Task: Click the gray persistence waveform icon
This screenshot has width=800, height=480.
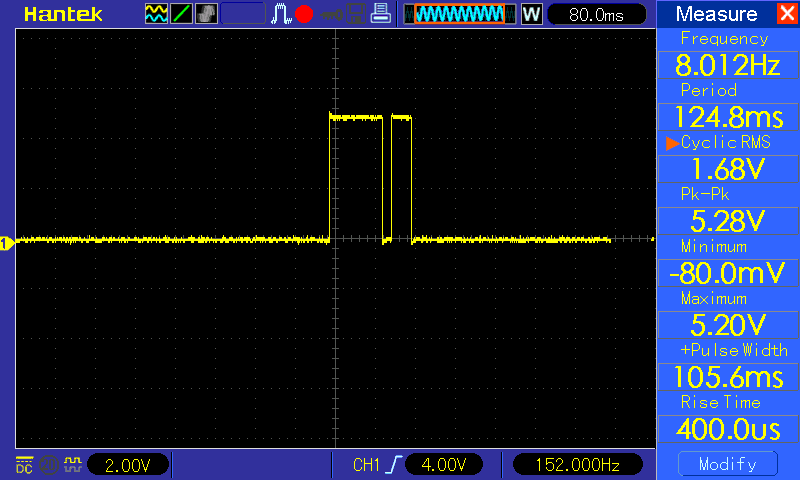Action: pos(206,14)
